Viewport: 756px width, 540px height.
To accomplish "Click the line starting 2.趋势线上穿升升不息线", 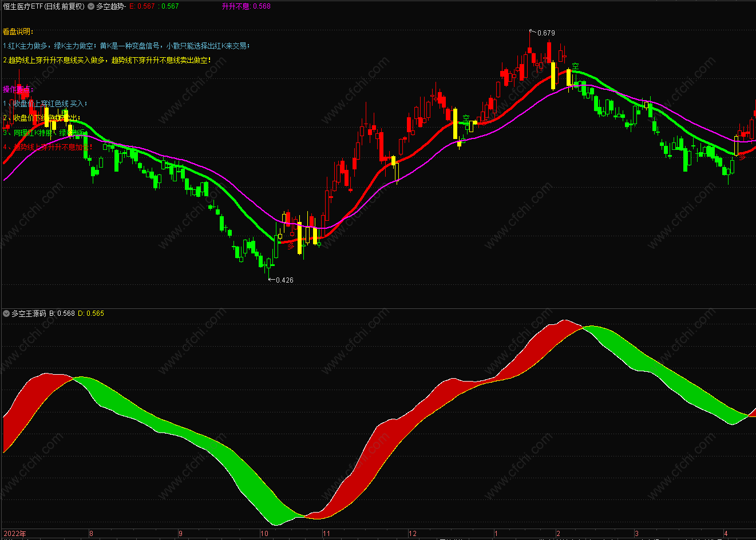I will tap(107, 60).
